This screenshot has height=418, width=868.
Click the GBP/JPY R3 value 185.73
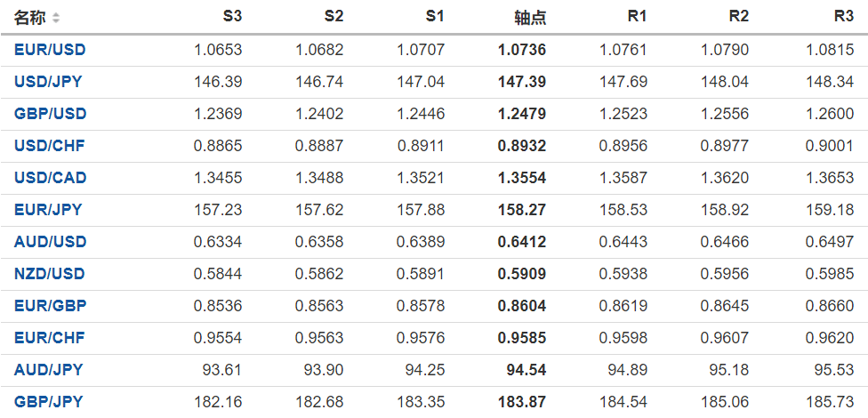point(831,402)
